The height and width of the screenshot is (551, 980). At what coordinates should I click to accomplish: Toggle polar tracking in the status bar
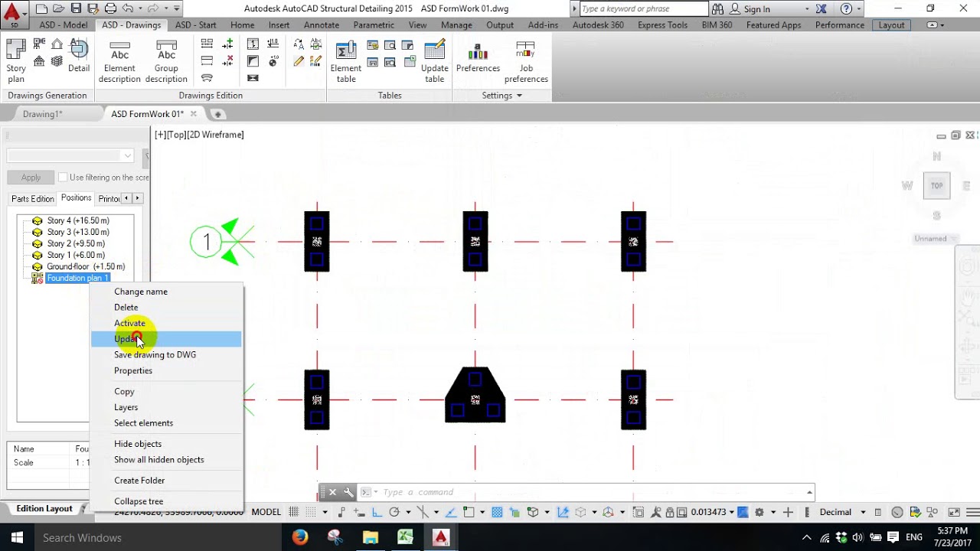pyautogui.click(x=394, y=512)
